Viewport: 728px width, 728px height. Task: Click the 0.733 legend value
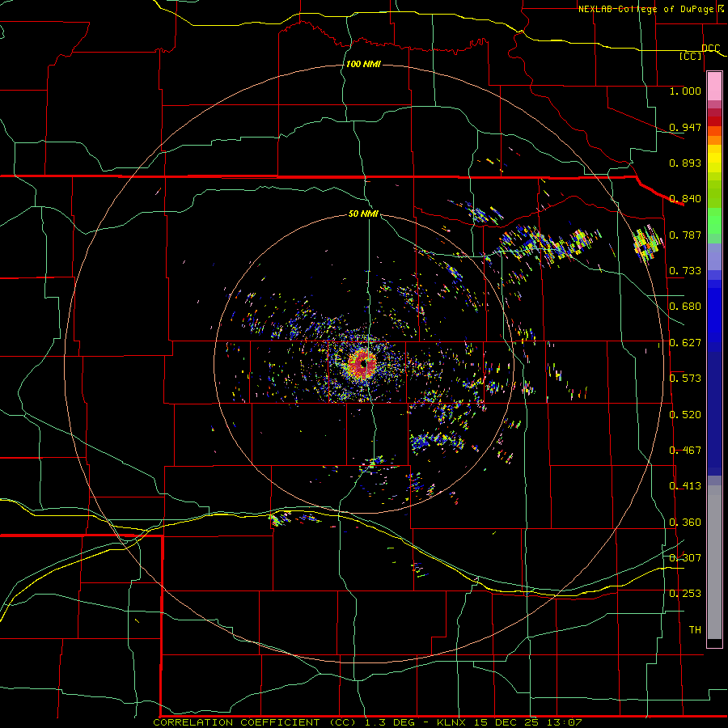pyautogui.click(x=685, y=271)
